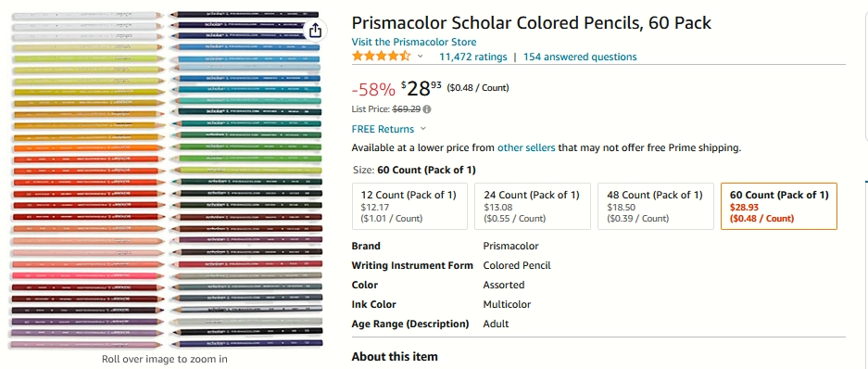This screenshot has height=369, width=868.
Task: Click the product title text
Action: point(532,23)
